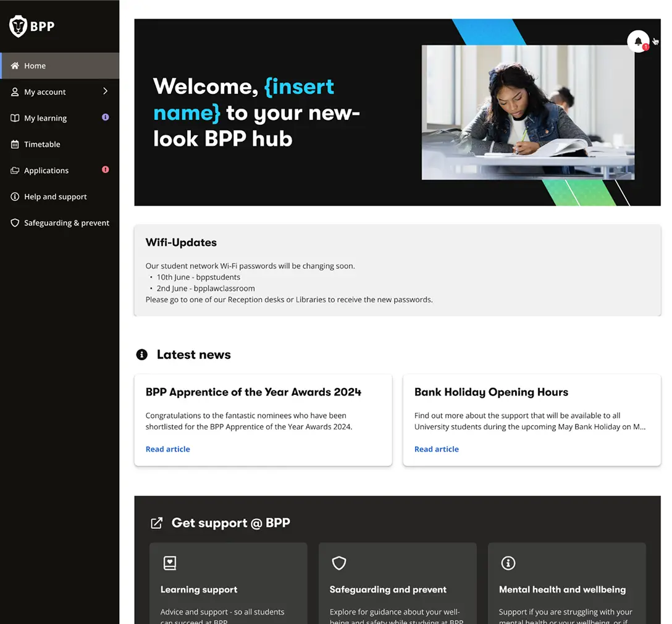
Task: Click the Timetable calendar icon
Action: (x=15, y=144)
